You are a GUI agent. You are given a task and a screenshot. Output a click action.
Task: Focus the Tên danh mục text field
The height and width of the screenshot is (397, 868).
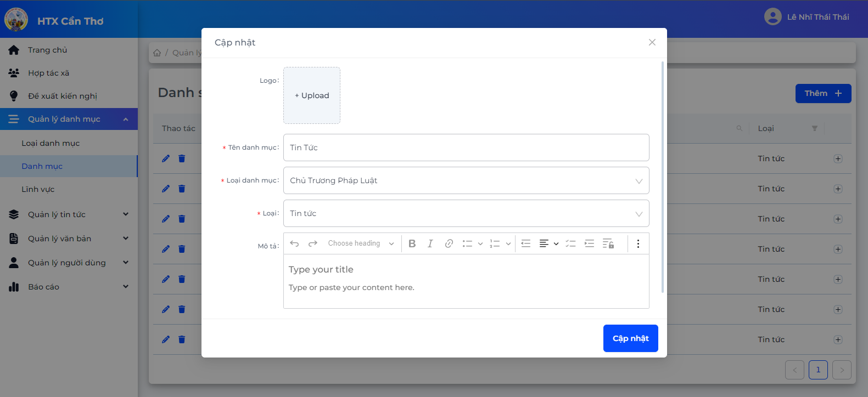[x=466, y=148]
